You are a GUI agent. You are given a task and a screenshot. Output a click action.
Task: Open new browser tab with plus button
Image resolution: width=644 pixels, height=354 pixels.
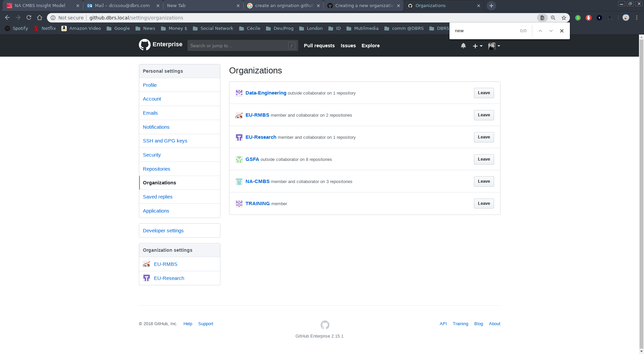pyautogui.click(x=491, y=6)
